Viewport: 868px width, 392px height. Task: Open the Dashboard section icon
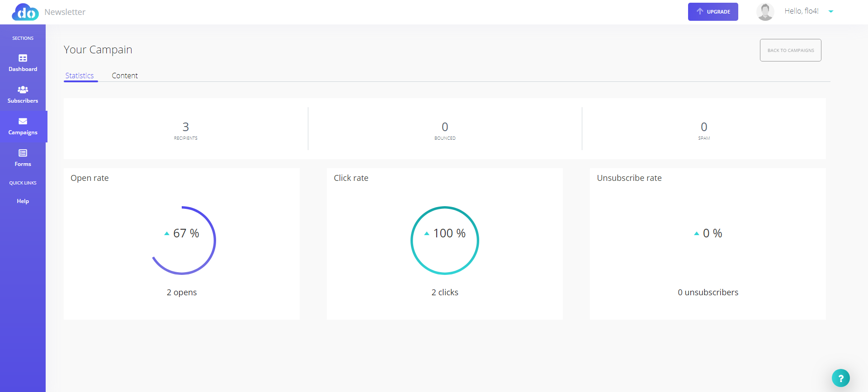pos(23,58)
